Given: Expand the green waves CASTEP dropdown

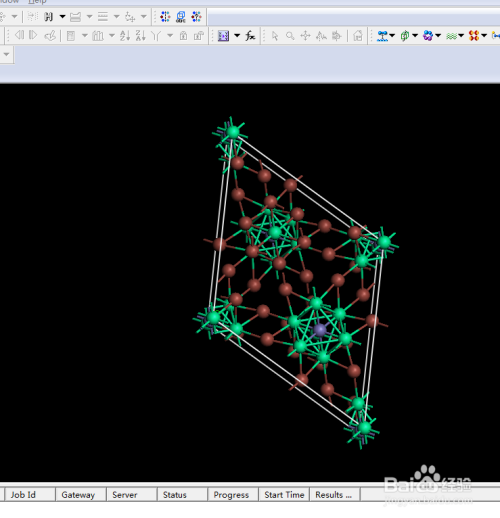Looking at the screenshot, I should 461,35.
